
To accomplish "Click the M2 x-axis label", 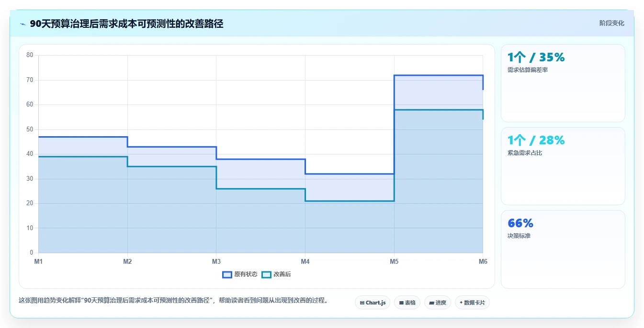I will (127, 261).
